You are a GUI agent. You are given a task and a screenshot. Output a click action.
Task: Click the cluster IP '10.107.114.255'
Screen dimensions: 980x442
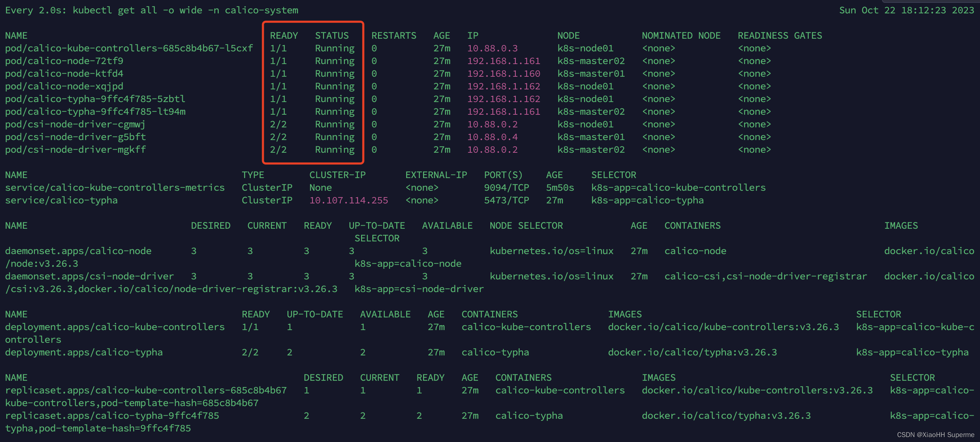pos(348,200)
